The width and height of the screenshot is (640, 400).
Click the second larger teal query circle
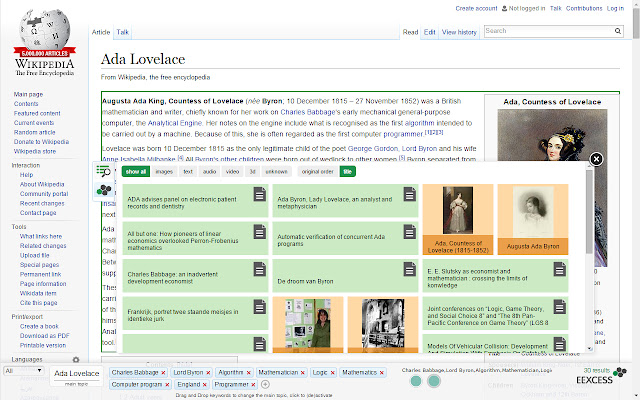point(434,381)
